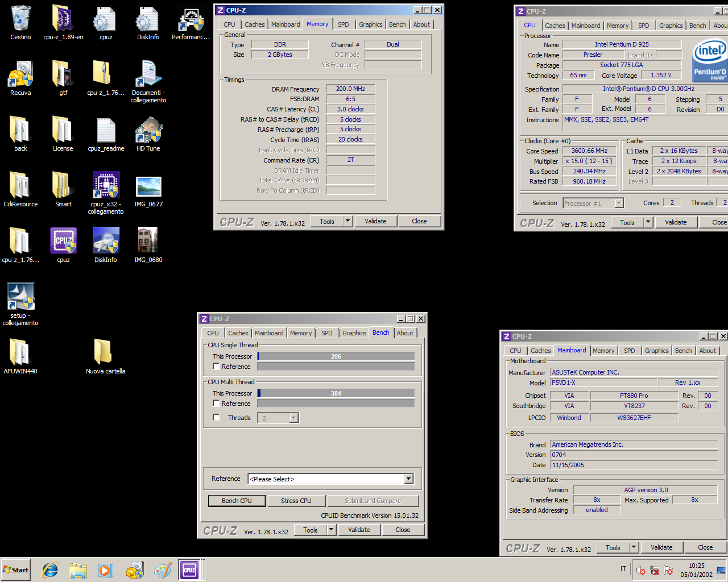
Task: Tick the Threads checkbox in Bench window
Action: [x=217, y=418]
